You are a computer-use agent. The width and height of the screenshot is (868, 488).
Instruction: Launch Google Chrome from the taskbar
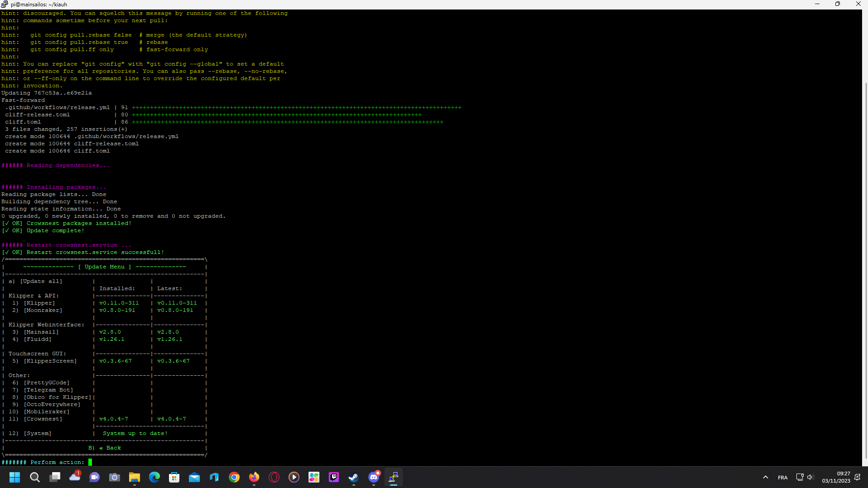(x=234, y=477)
